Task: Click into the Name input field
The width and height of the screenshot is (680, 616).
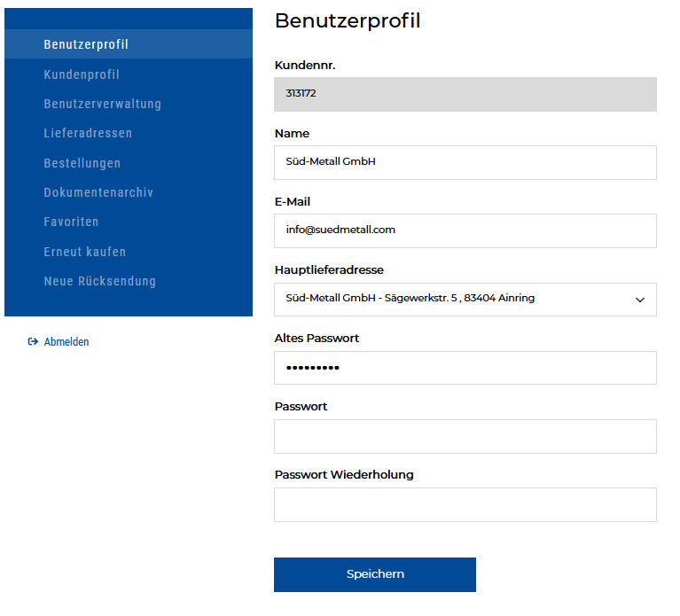Action: click(x=465, y=162)
